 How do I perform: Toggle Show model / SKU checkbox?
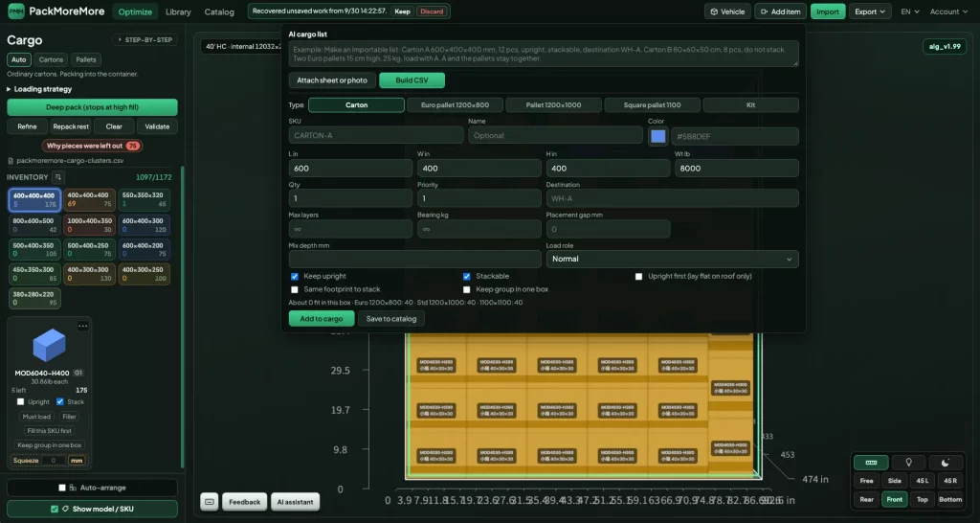pyautogui.click(x=55, y=509)
